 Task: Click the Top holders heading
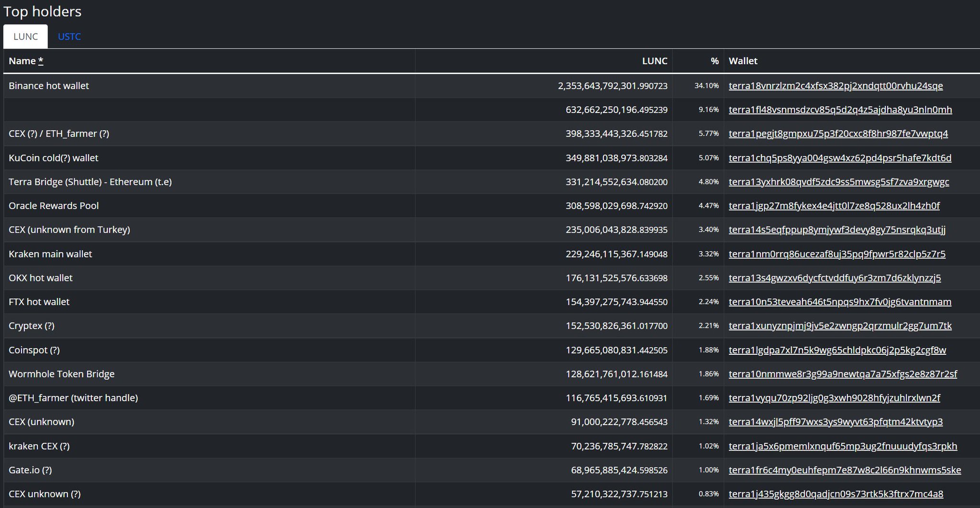coord(43,11)
